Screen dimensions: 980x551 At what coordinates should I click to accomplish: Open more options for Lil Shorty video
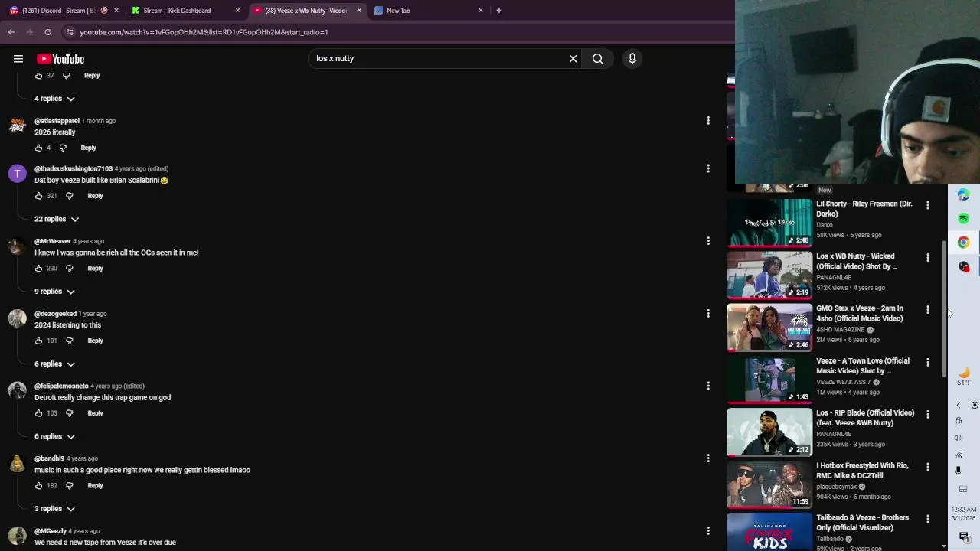click(928, 205)
